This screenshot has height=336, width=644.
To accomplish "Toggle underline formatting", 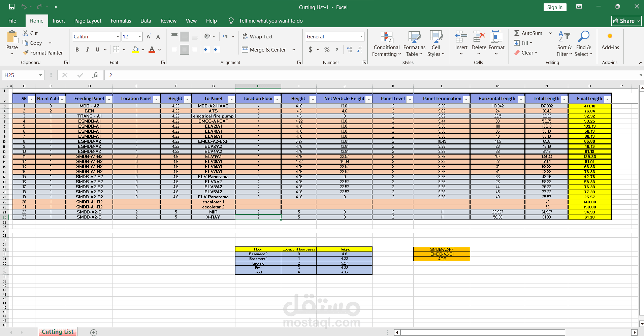I will pyautogui.click(x=97, y=49).
